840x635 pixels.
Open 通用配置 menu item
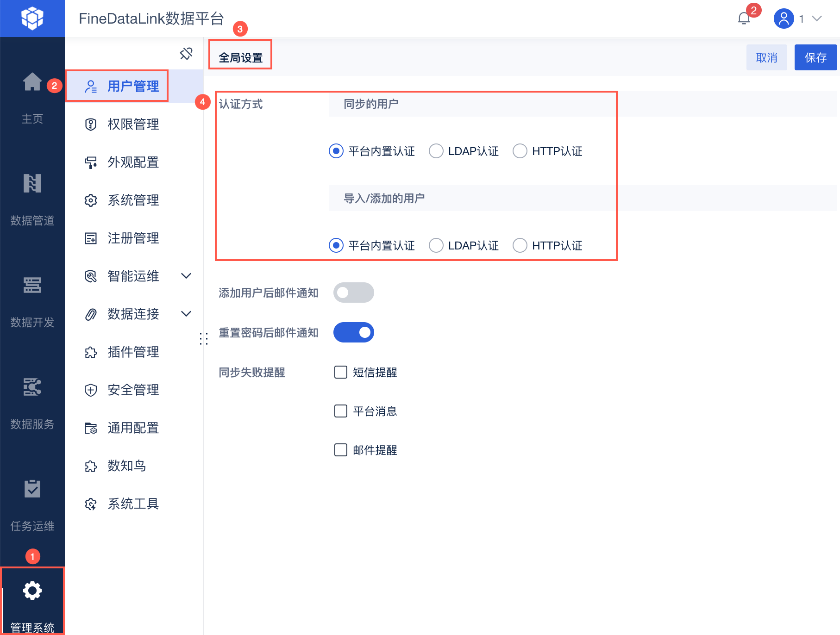pyautogui.click(x=134, y=428)
